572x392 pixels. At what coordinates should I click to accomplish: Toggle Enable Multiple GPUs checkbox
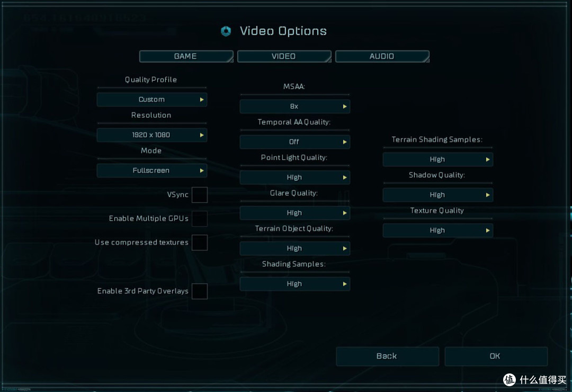pos(200,219)
